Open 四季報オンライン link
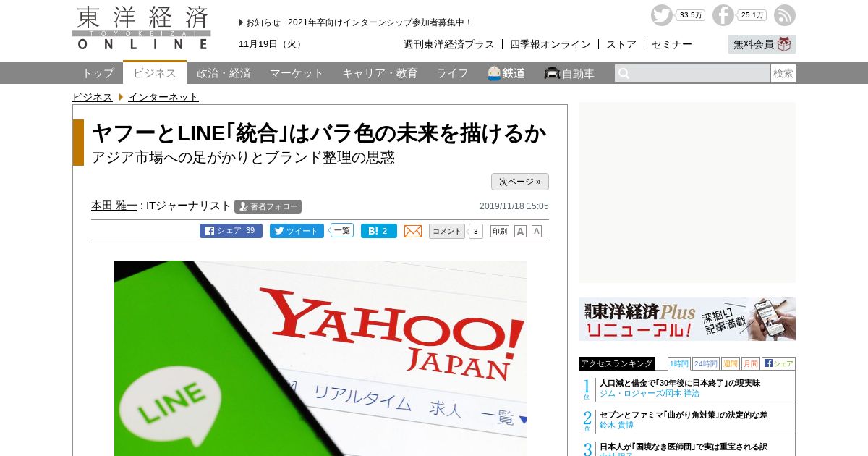 pyautogui.click(x=550, y=44)
